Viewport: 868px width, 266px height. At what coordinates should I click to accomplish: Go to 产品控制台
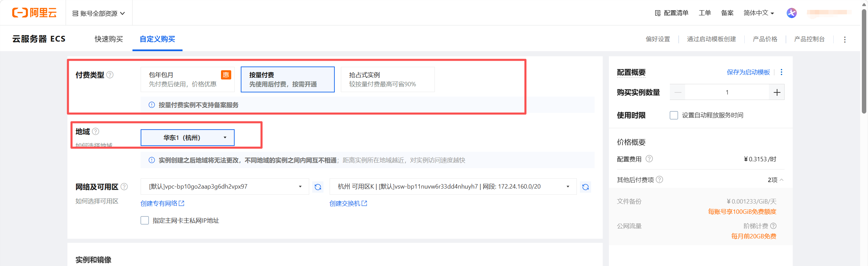coord(809,39)
